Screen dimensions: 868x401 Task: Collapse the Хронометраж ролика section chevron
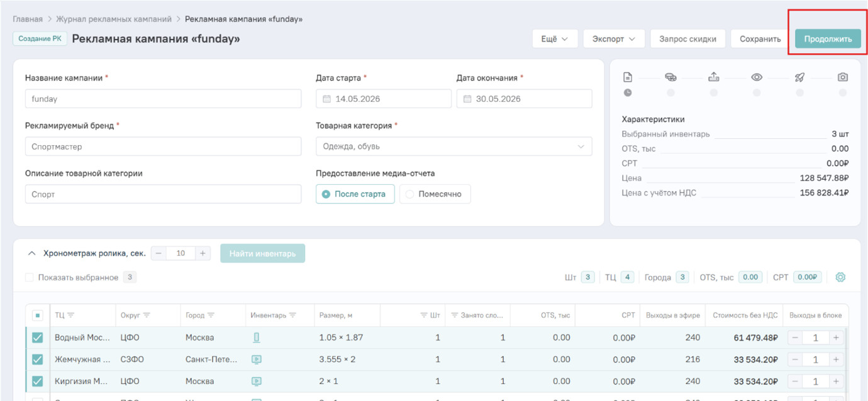click(32, 254)
